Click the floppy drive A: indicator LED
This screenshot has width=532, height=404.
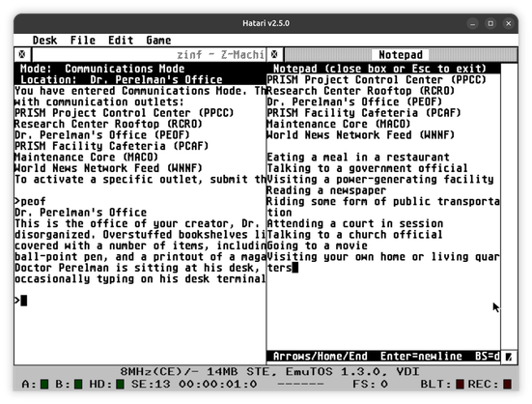point(44,385)
